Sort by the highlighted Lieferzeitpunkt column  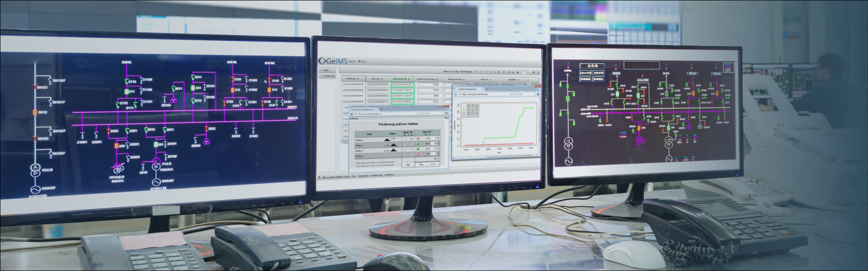click(x=402, y=79)
